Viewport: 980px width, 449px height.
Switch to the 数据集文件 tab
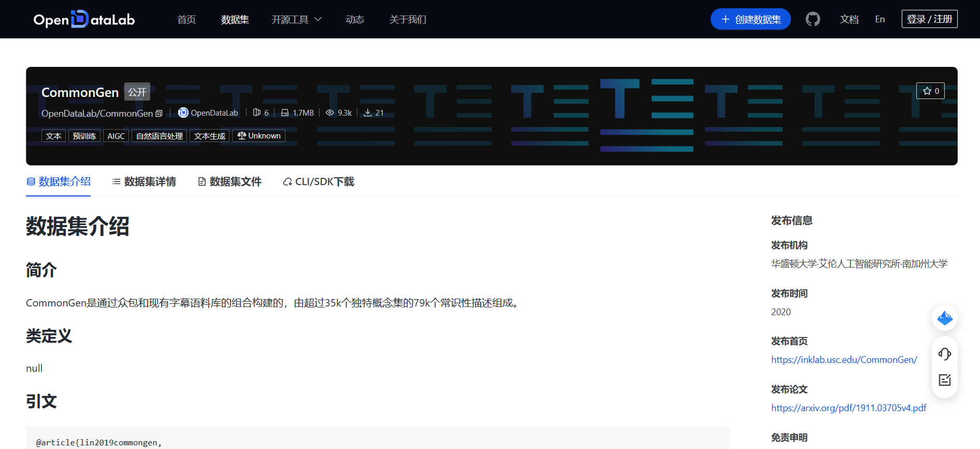tap(229, 181)
